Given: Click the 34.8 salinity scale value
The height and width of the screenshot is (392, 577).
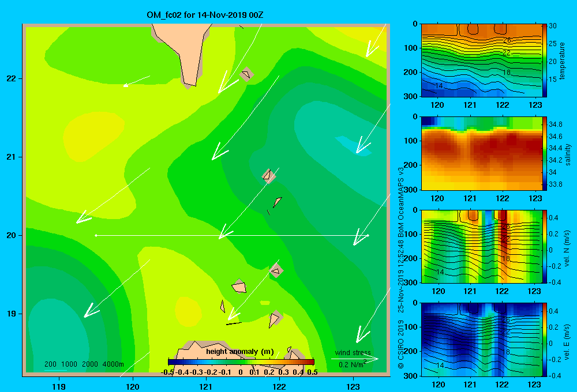Looking at the screenshot, I should pos(555,125).
